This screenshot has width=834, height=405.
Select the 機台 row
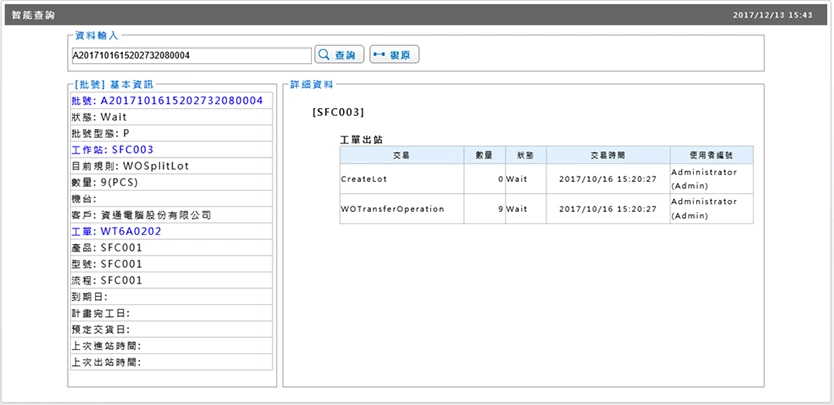tap(171, 199)
